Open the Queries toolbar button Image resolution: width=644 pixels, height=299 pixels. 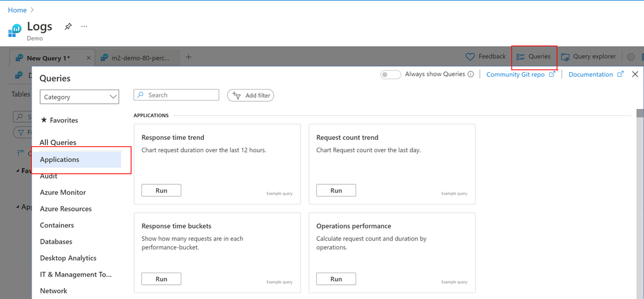534,57
